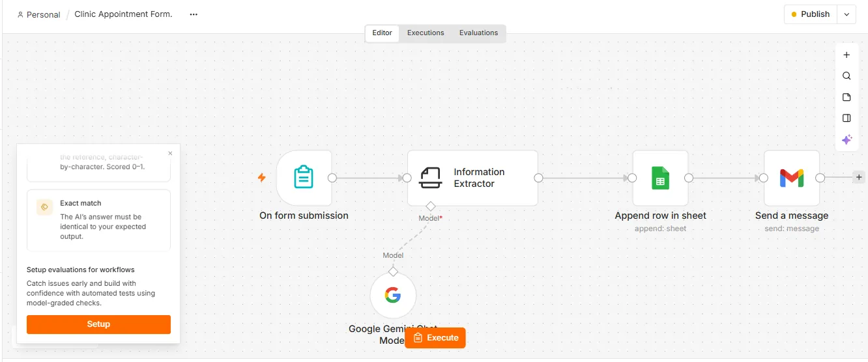Viewport: 868px width, 362px height.
Task: Open the AI assistant sparkle icon
Action: click(x=846, y=139)
